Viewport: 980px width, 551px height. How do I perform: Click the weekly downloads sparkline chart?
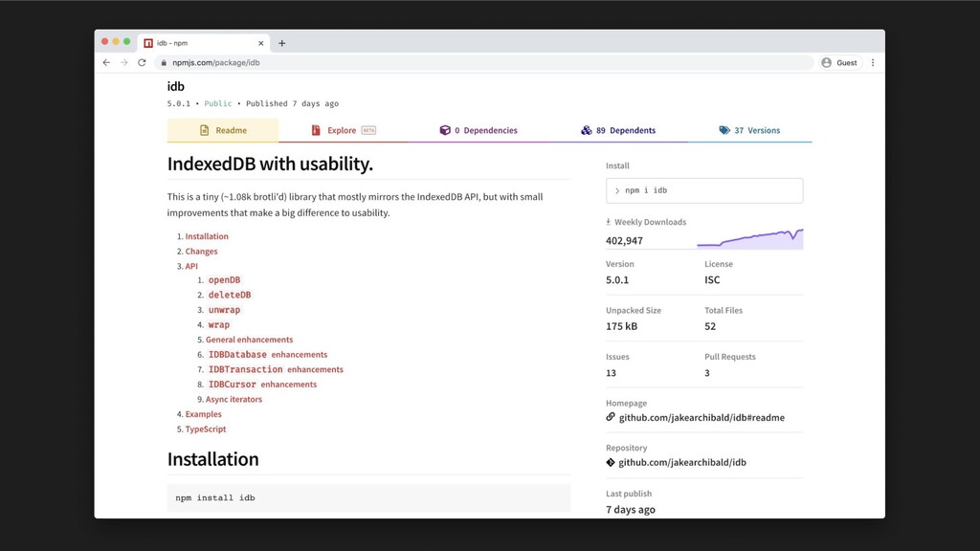click(750, 238)
